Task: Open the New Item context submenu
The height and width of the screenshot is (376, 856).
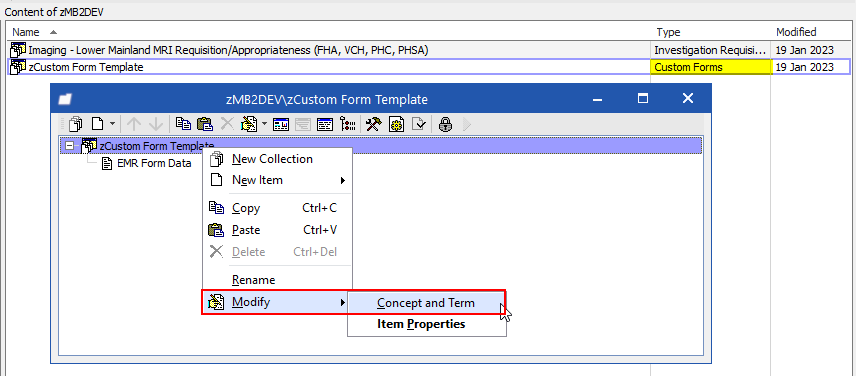Action: click(x=277, y=180)
